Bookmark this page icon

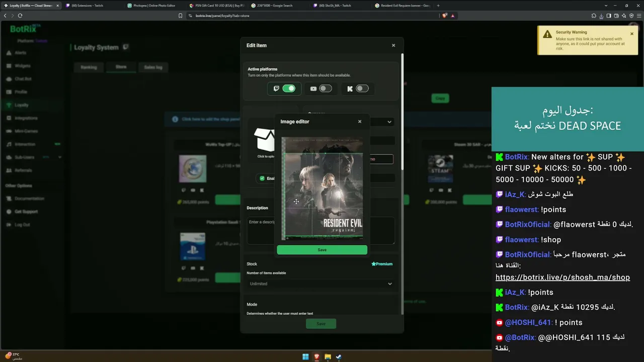[181, 16]
